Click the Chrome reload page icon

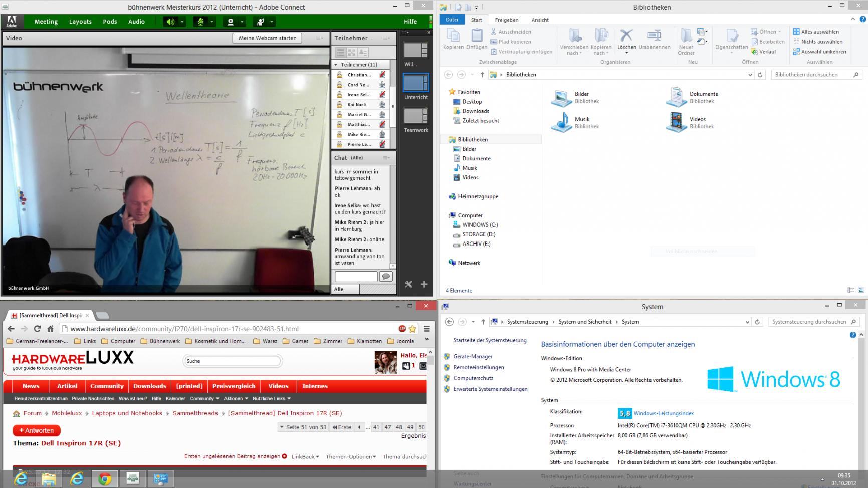[37, 329]
